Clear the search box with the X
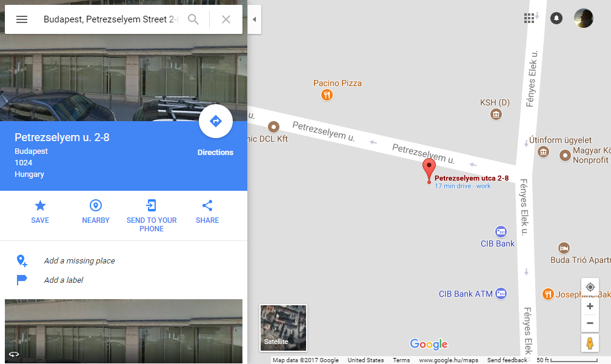 226,19
